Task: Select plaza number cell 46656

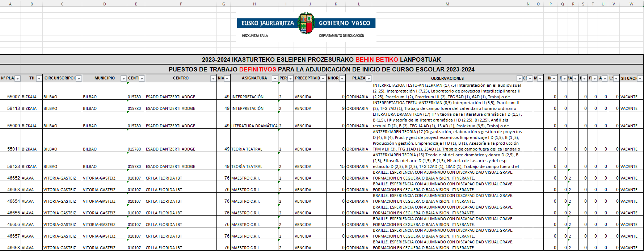Action: coord(10,222)
